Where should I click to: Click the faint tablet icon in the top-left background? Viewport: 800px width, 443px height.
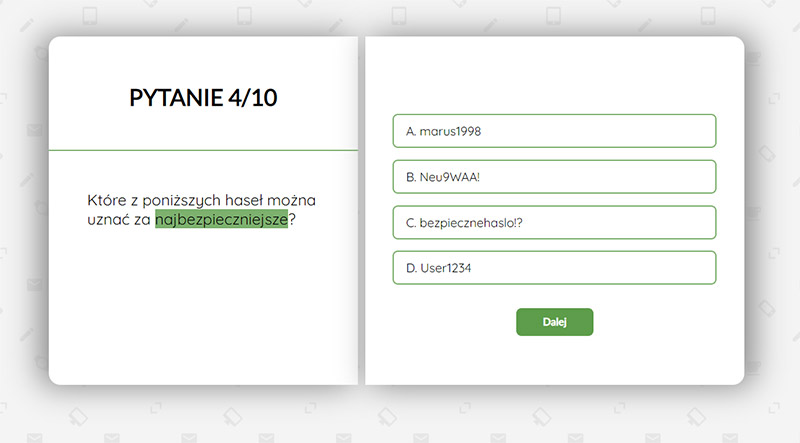point(90,16)
